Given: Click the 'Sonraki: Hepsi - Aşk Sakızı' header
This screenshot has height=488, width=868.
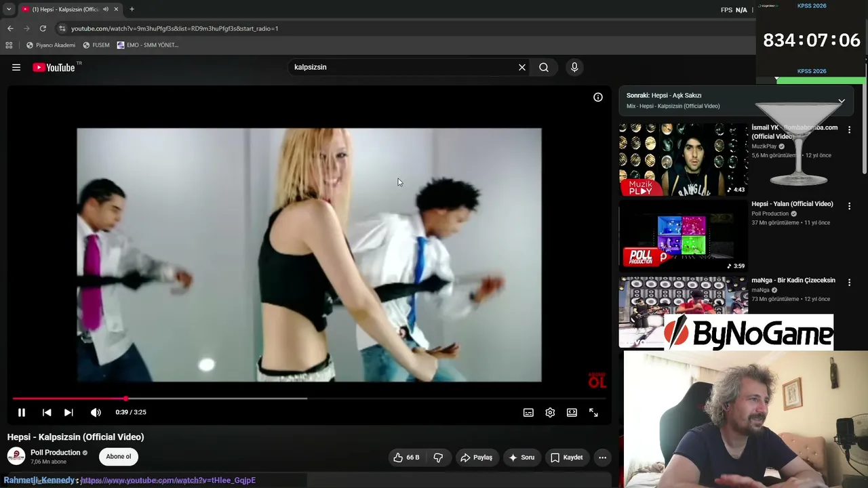Looking at the screenshot, I should click(x=664, y=96).
